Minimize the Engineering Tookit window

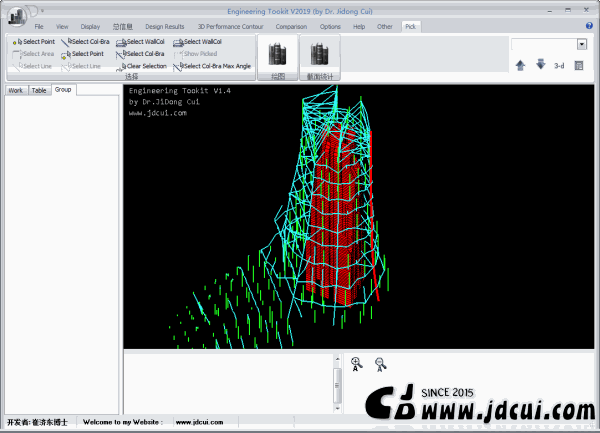click(550, 11)
